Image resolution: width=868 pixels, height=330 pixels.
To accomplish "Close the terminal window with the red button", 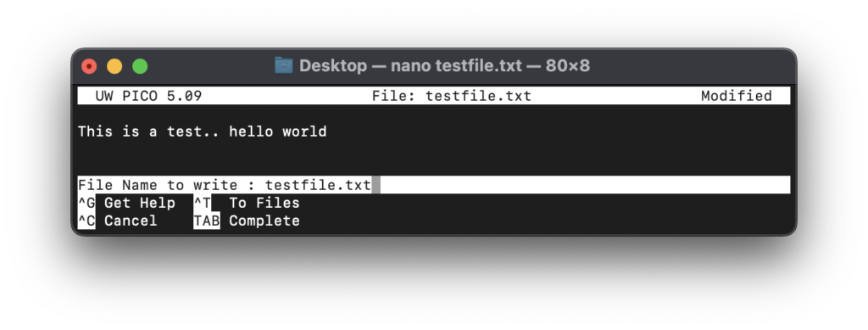I will pos(89,66).
